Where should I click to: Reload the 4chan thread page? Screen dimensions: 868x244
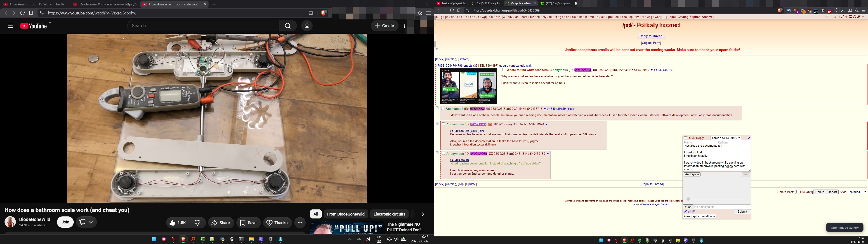[452, 10]
